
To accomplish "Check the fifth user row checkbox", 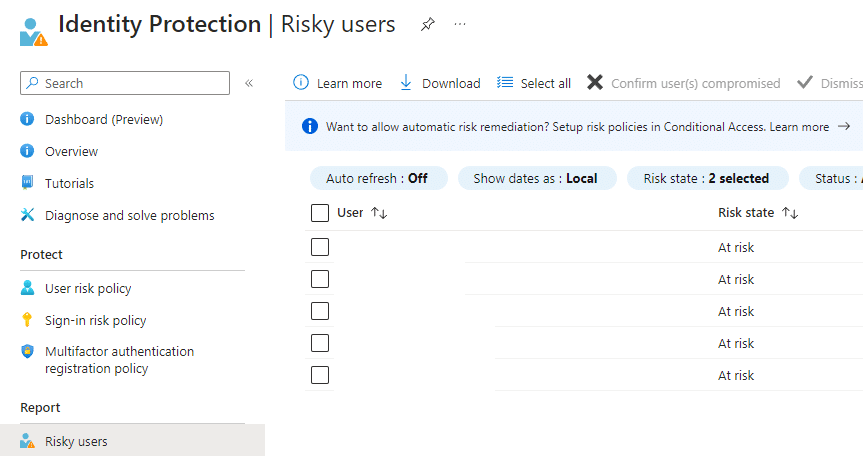I will pos(320,375).
